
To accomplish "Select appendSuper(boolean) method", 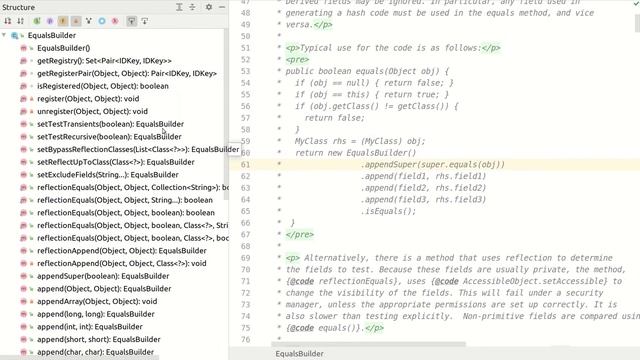I will pos(103,276).
